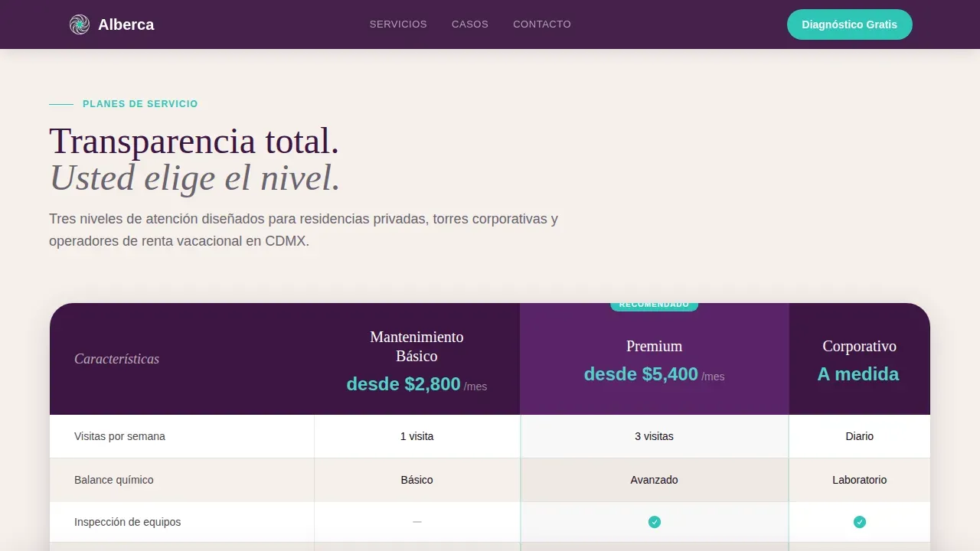This screenshot has width=980, height=551.
Task: Open the SERVICIOS nav link
Action: (x=398, y=24)
